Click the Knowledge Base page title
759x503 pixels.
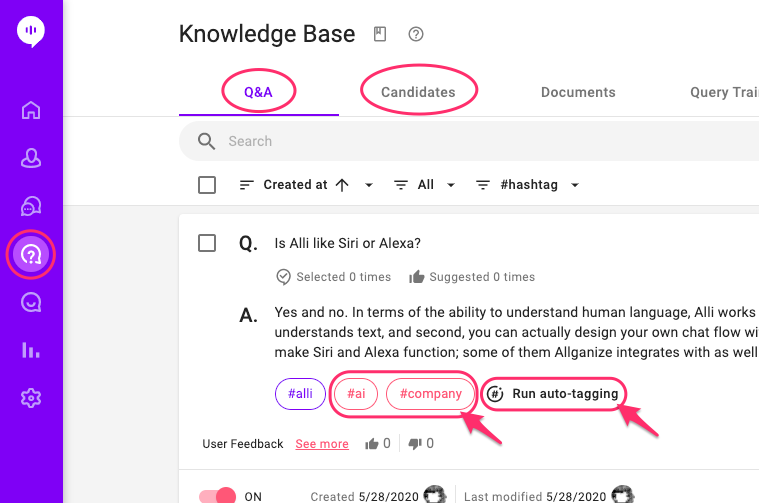[x=267, y=34]
